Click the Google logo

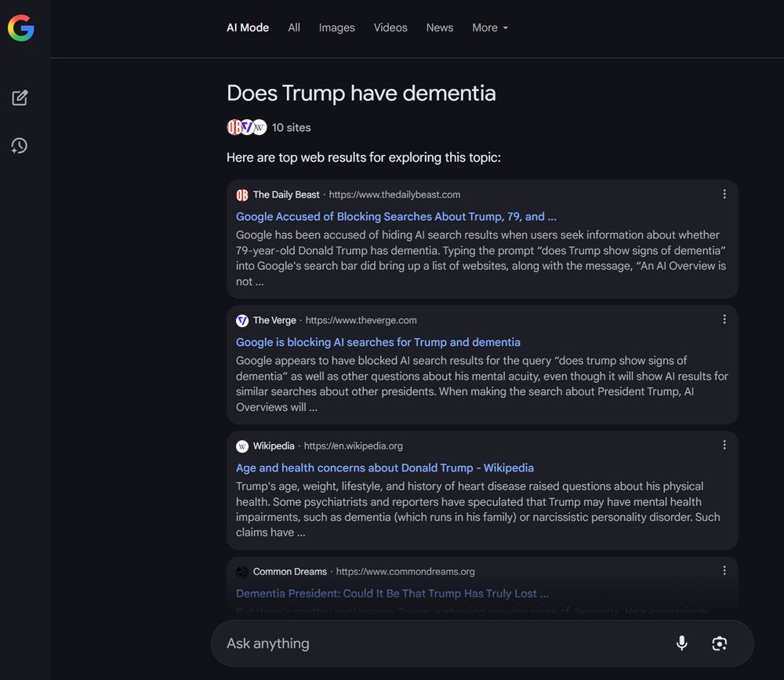tap(21, 28)
